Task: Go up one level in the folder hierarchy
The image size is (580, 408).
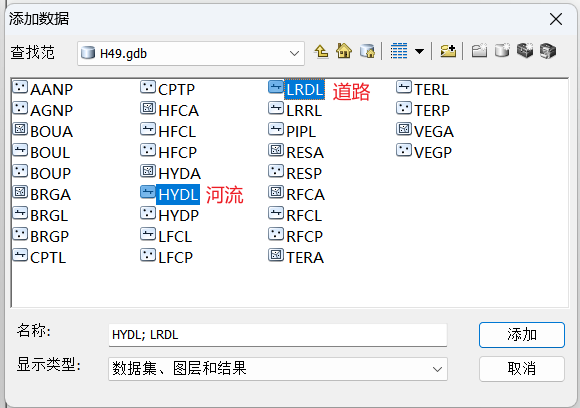Action: [x=321, y=51]
